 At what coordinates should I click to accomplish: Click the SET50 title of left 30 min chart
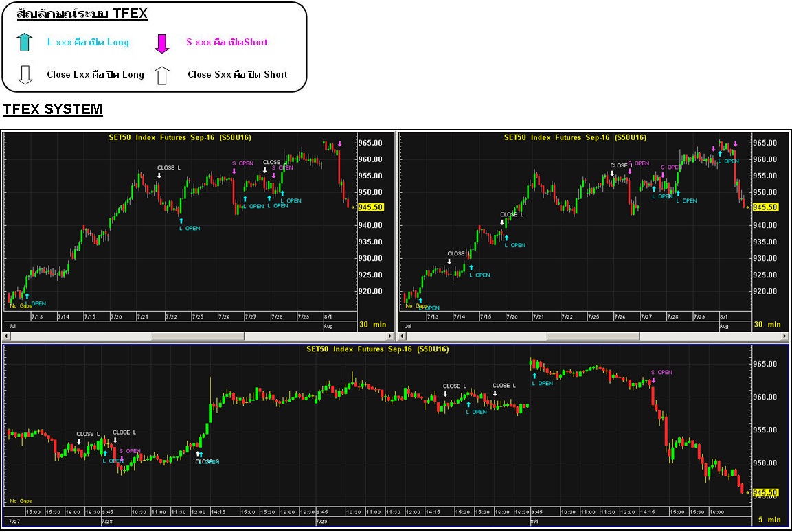(180, 137)
